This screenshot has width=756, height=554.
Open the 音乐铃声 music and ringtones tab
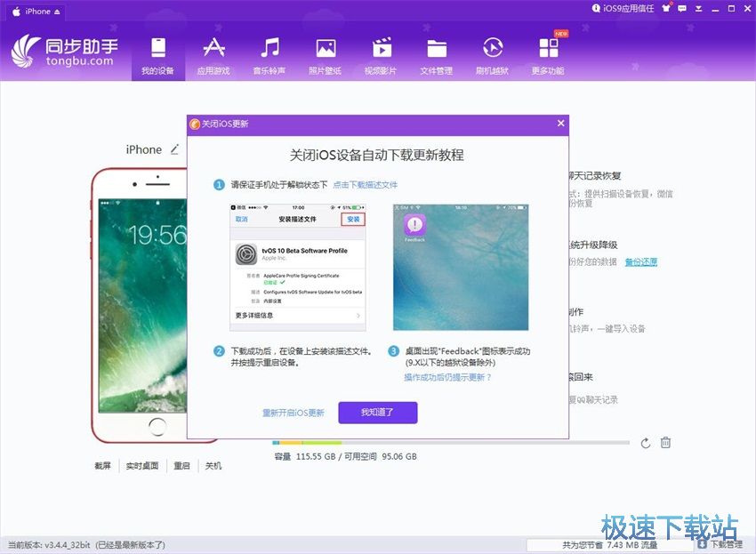click(x=269, y=56)
